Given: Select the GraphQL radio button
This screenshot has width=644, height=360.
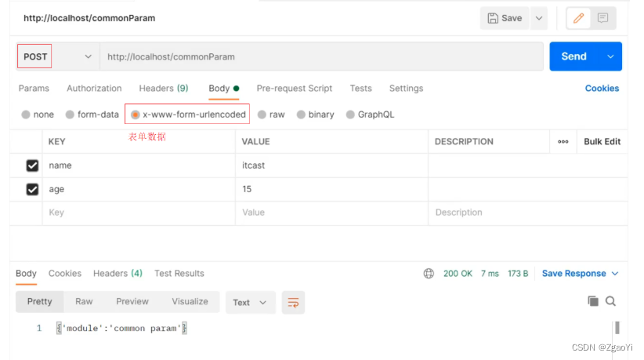Looking at the screenshot, I should 350,115.
